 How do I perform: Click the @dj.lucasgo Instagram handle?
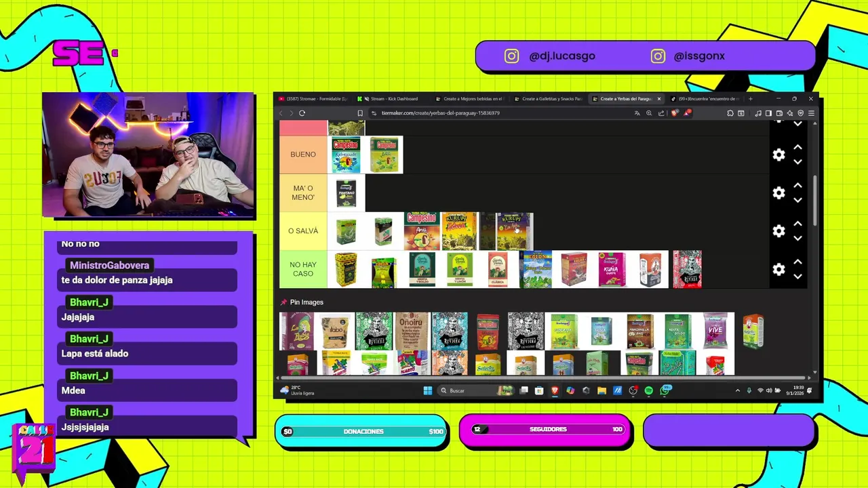pos(562,56)
